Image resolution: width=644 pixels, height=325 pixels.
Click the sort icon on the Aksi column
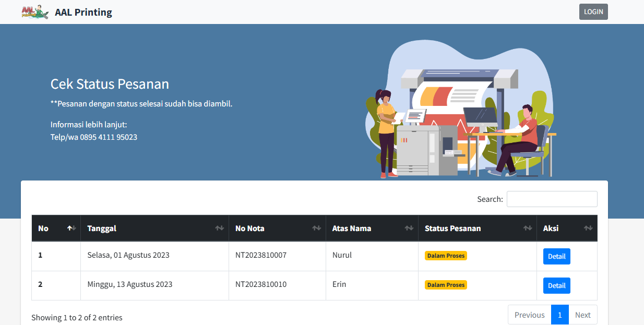[589, 228]
